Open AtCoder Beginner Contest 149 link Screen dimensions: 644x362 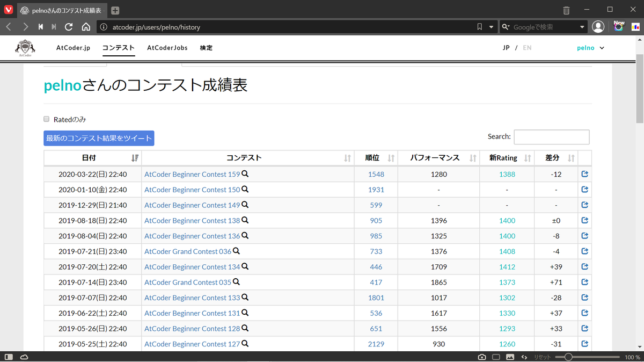[x=192, y=205]
